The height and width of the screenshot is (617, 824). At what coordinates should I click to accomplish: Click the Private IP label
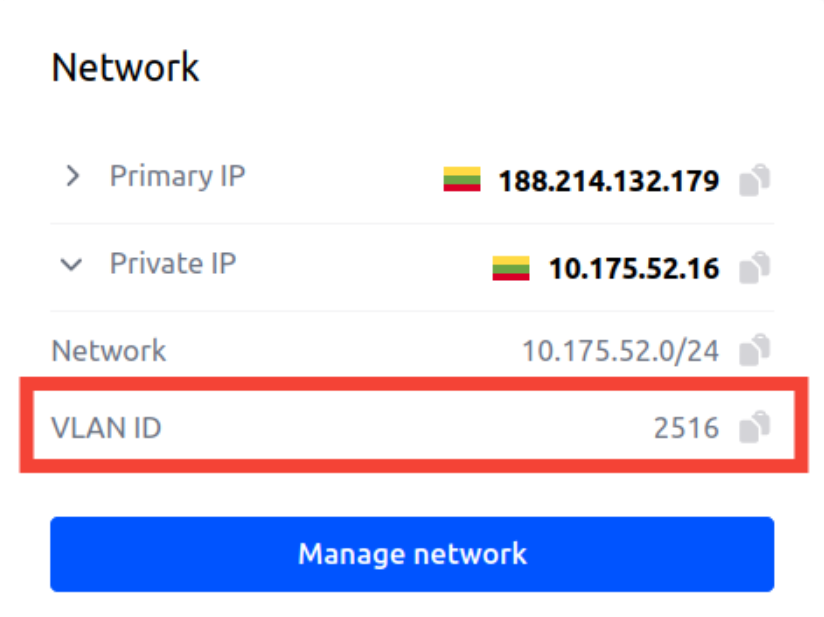(x=173, y=264)
